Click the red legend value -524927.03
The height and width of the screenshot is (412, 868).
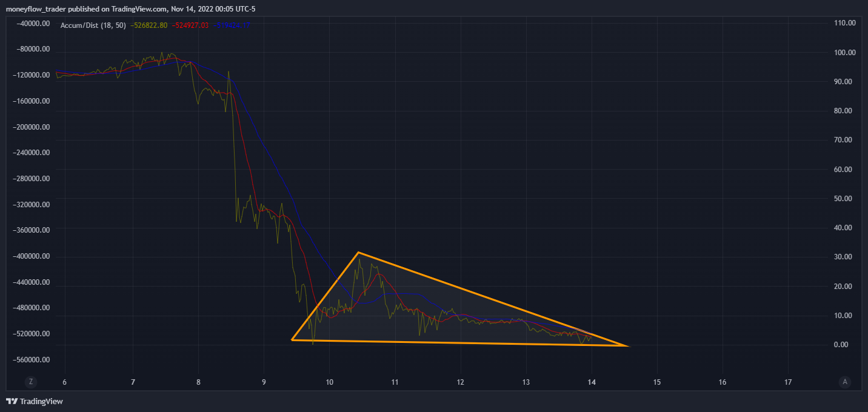pyautogui.click(x=190, y=25)
